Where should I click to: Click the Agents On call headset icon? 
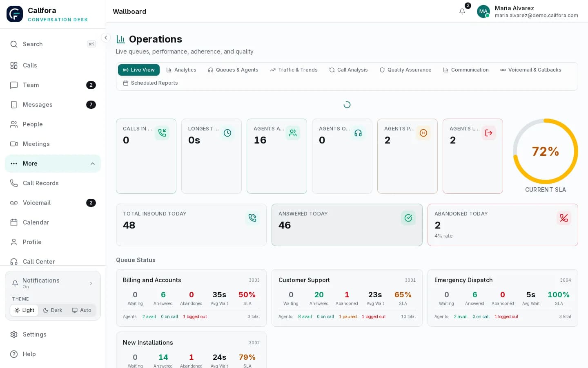coord(358,133)
